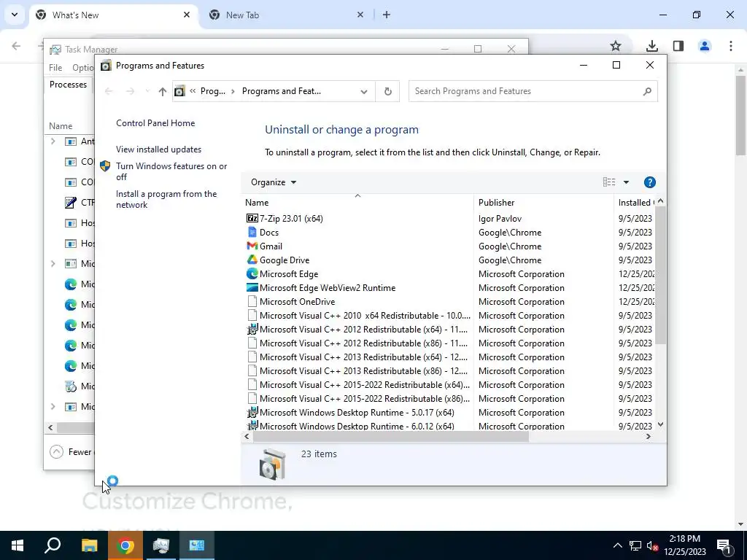Open Chrome three-dot menu
Viewport: 747px width, 560px height.
click(730, 46)
